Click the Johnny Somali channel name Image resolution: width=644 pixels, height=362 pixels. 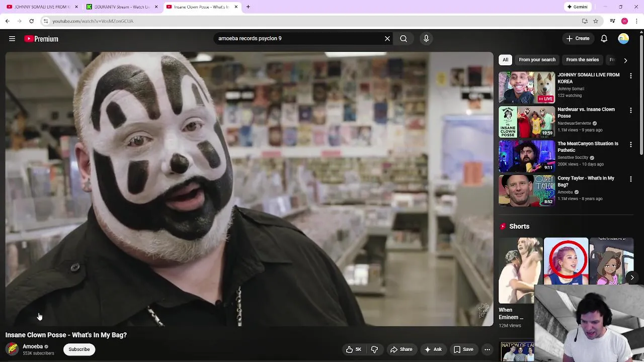coord(571,88)
